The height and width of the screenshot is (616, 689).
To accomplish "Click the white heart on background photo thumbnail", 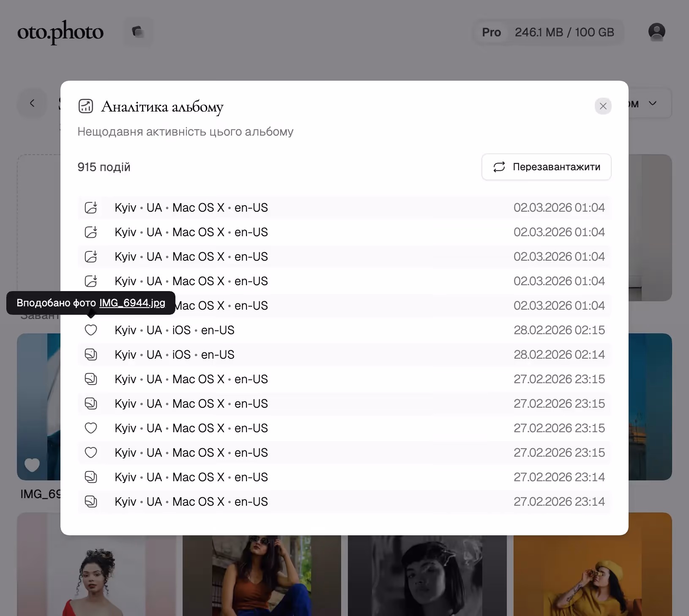I will coord(32,465).
